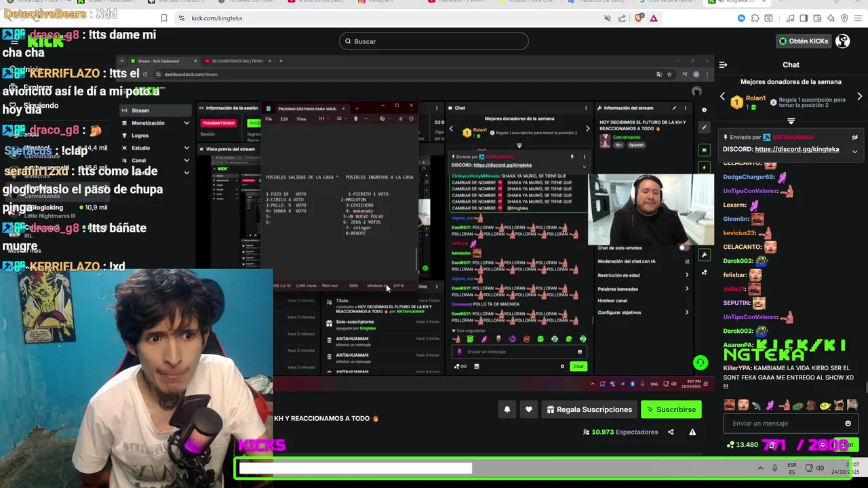
Task: Open notepad settings gear icon
Action: [x=411, y=119]
